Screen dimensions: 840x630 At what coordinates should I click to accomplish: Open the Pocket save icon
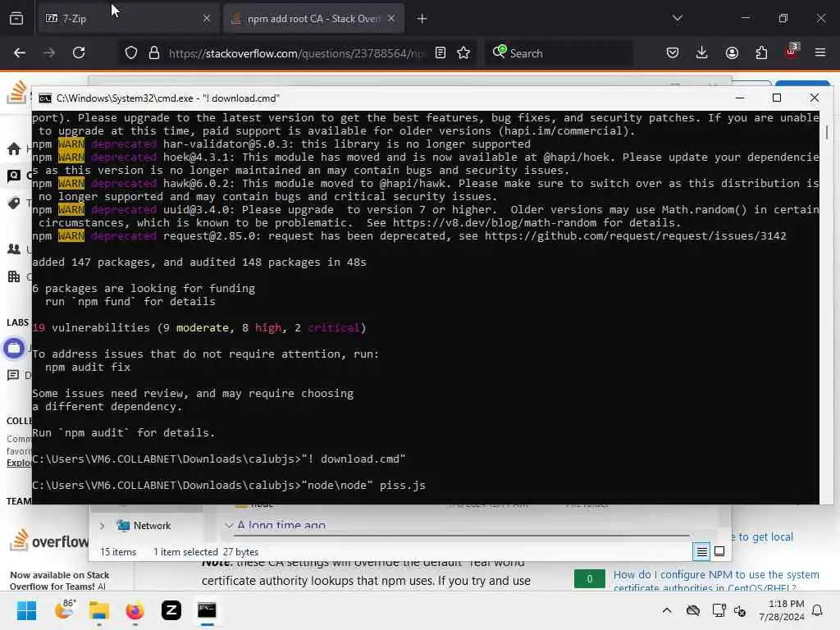coord(673,52)
